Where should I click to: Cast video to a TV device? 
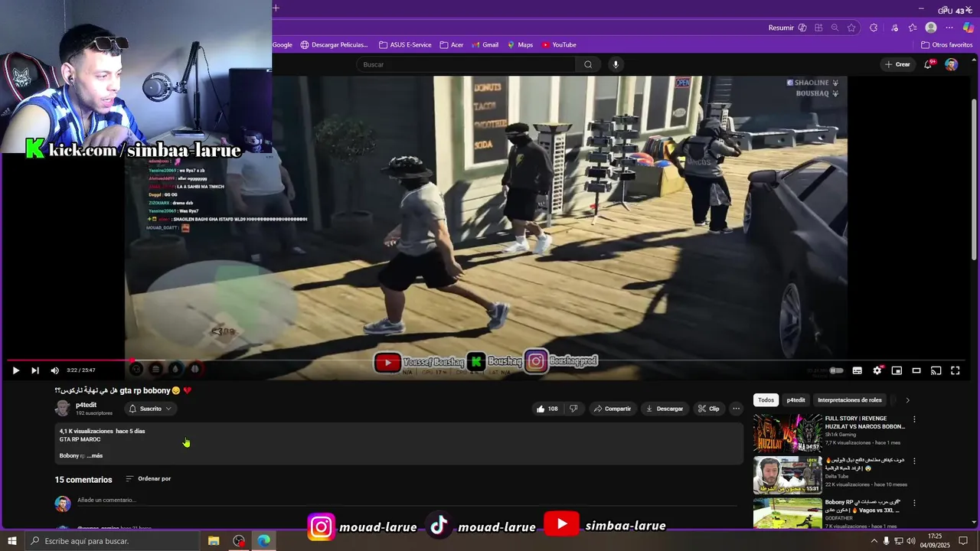coord(936,370)
